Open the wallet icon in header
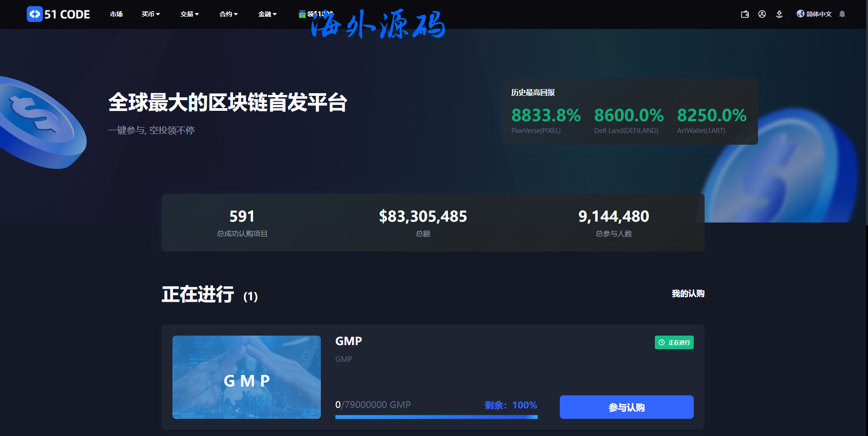 coord(744,14)
